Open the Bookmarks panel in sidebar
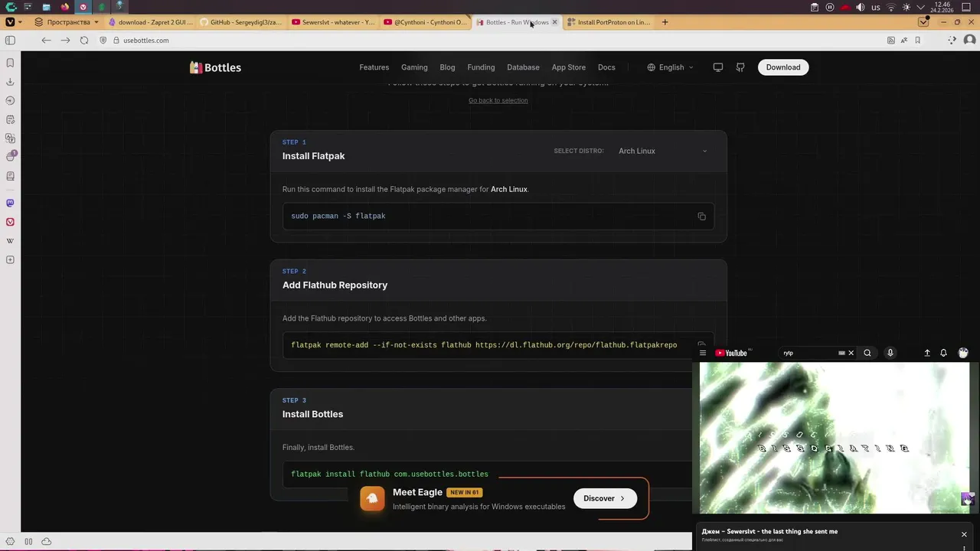 point(10,63)
